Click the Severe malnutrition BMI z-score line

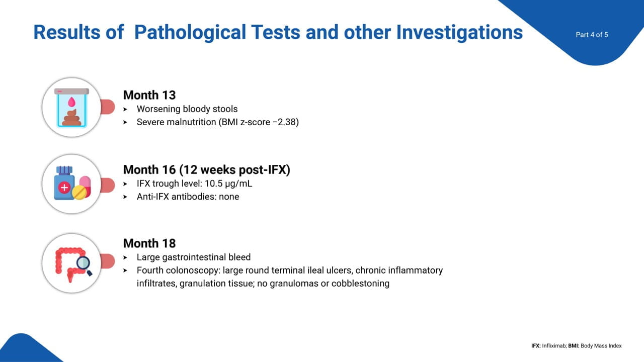pyautogui.click(x=218, y=122)
